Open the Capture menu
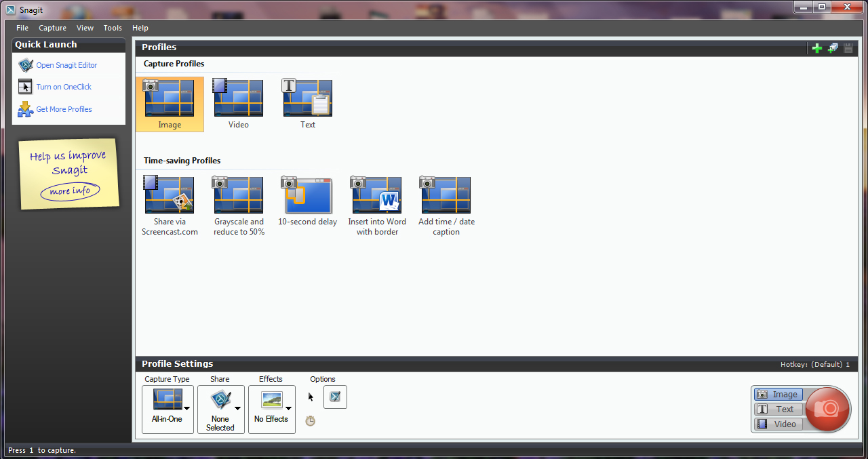The width and height of the screenshot is (868, 459). pos(52,28)
